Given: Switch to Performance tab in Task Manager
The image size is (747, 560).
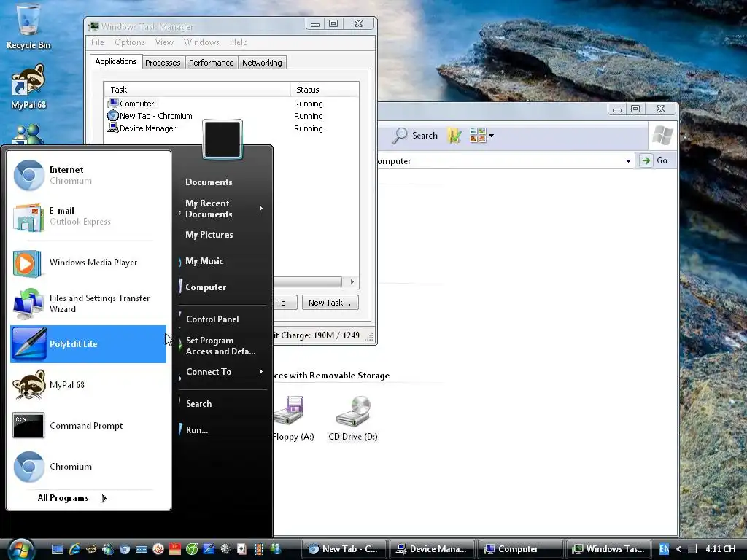Looking at the screenshot, I should (x=211, y=63).
